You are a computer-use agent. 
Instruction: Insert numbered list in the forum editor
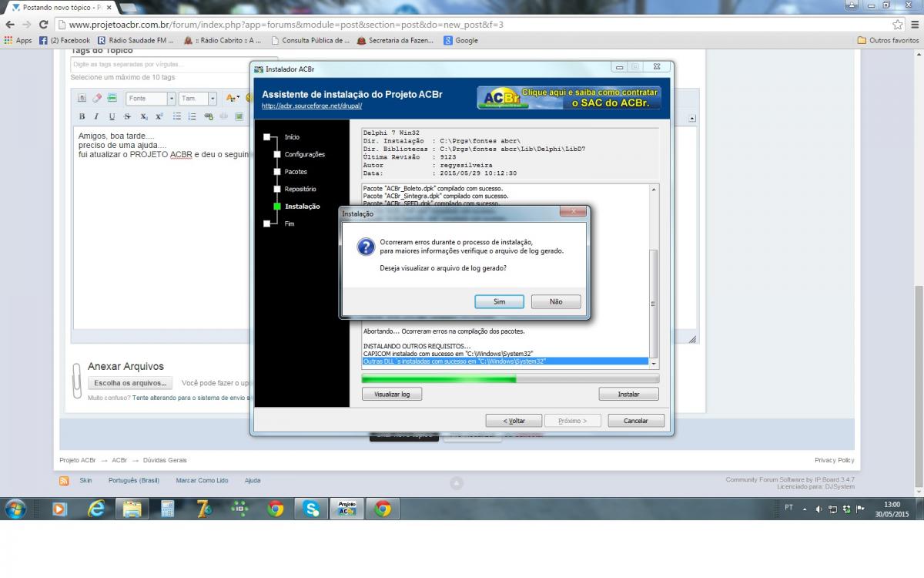[x=192, y=116]
